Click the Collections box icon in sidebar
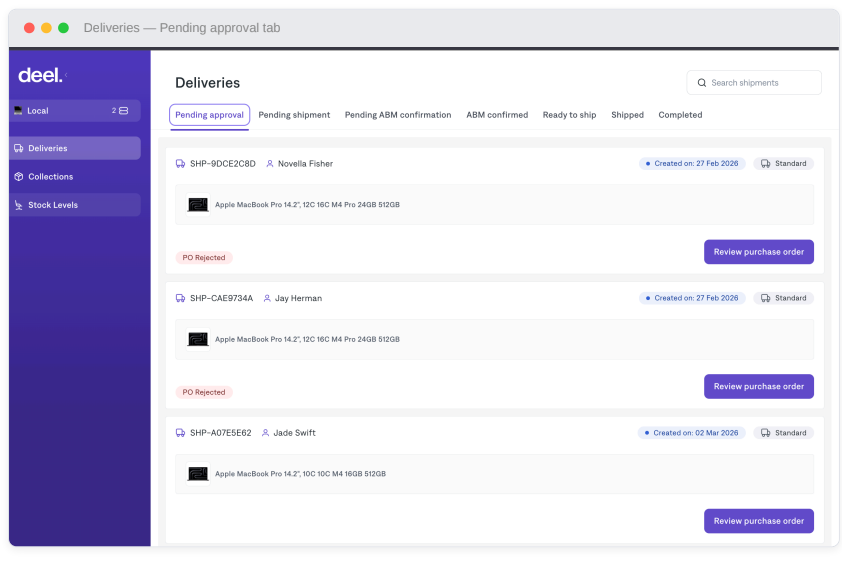This screenshot has width=842, height=562. tap(19, 177)
